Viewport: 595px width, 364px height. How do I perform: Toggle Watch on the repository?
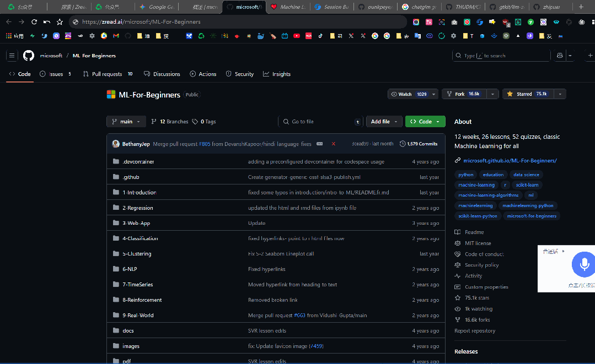tap(409, 94)
